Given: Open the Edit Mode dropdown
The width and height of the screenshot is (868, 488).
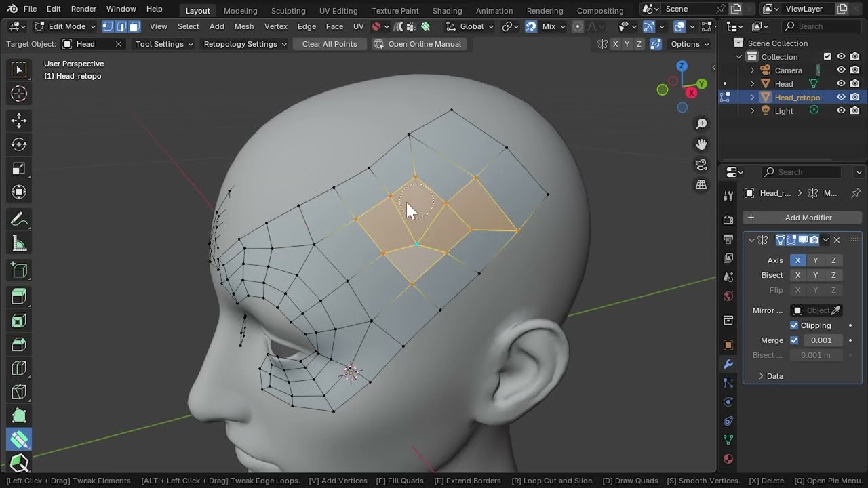Looking at the screenshot, I should point(65,26).
